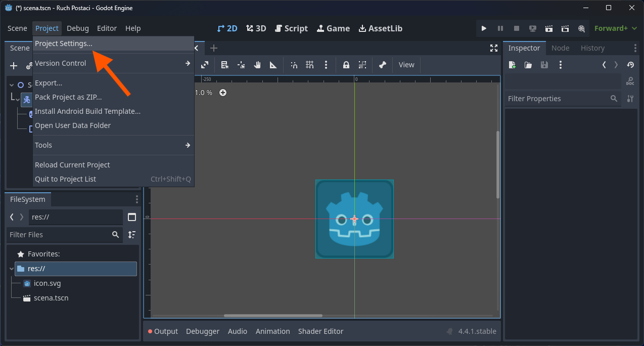Image resolution: width=644 pixels, height=346 pixels.
Task: Zoom in with the plus button
Action: 223,93
